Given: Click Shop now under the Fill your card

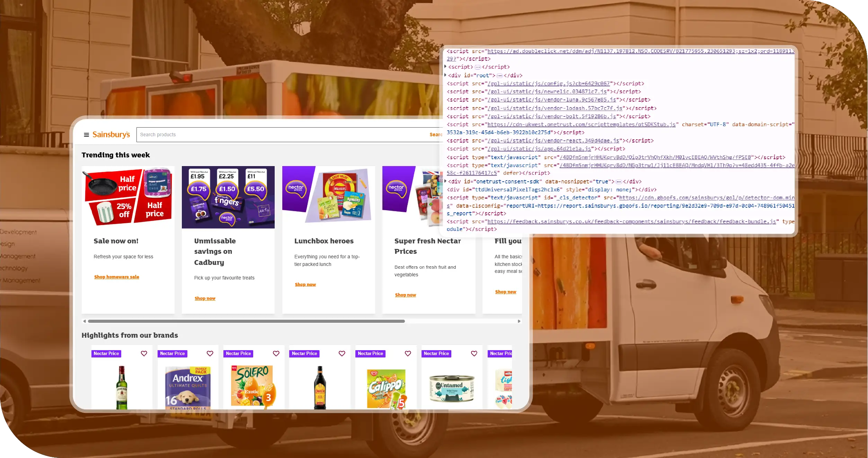Looking at the screenshot, I should click(506, 292).
